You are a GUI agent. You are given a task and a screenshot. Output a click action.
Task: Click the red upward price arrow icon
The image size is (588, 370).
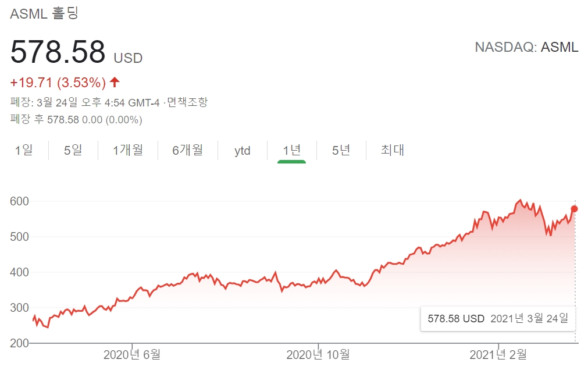[x=115, y=81]
